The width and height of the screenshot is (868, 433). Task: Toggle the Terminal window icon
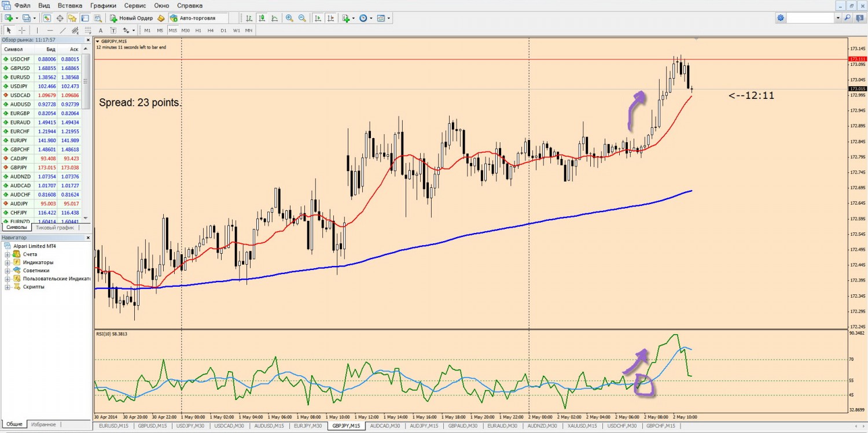(85, 18)
